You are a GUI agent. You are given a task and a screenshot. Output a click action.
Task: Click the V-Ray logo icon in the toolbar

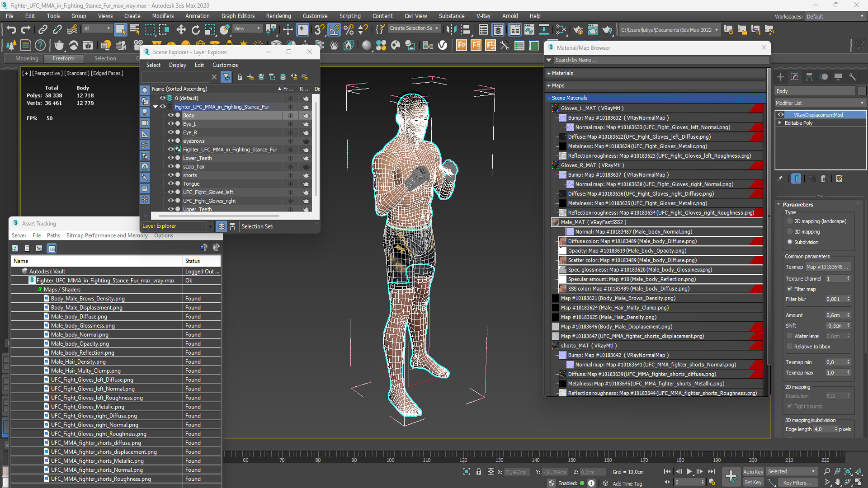(443, 45)
